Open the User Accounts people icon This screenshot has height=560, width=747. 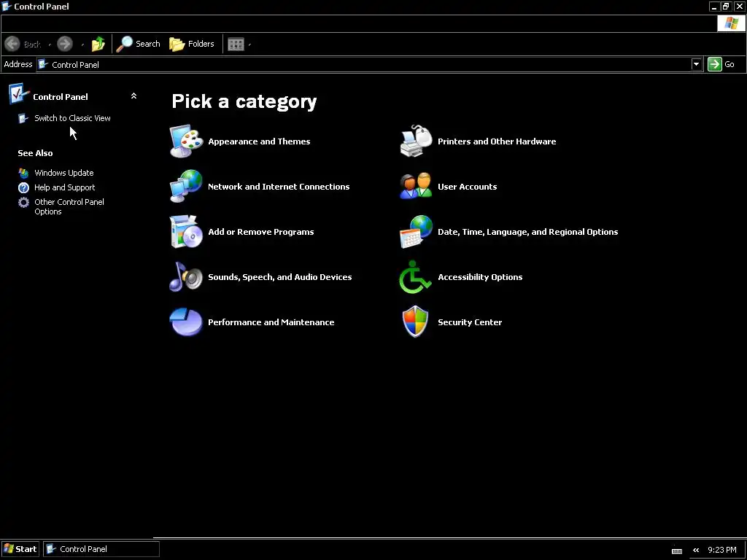(x=416, y=186)
